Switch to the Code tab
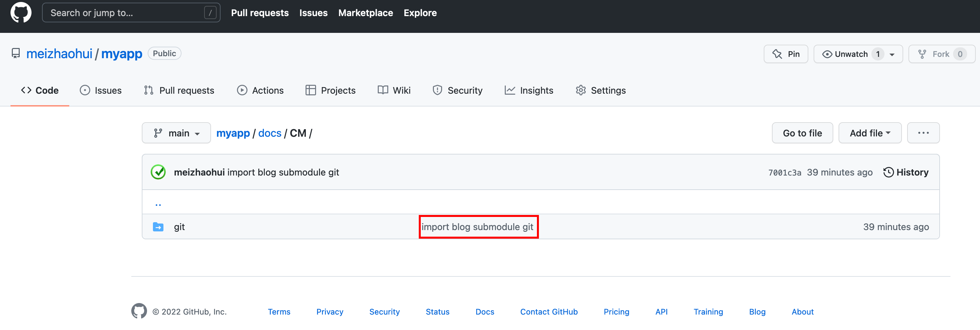Screen dimensions: 980x330 pos(40,90)
